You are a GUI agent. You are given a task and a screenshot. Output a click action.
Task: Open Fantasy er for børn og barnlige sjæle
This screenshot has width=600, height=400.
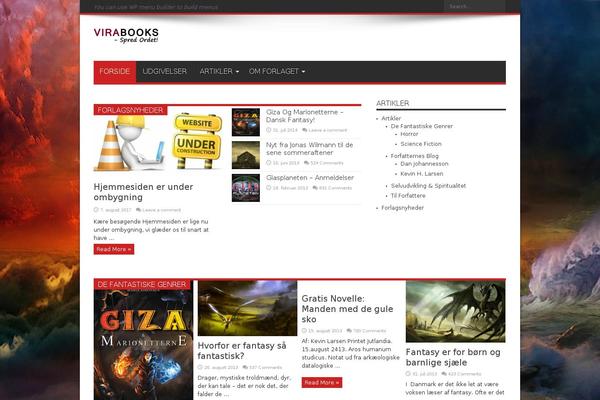453,357
